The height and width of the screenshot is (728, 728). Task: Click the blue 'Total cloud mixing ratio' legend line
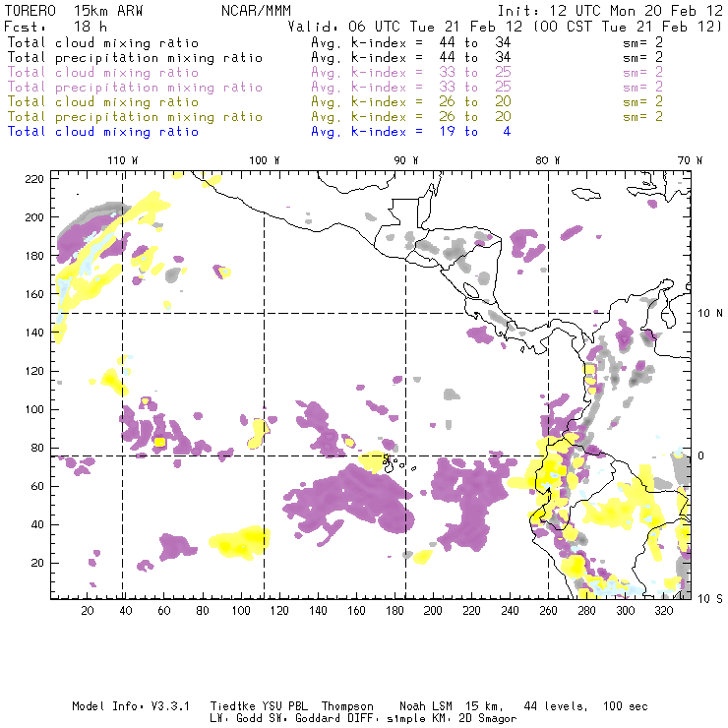click(x=103, y=132)
